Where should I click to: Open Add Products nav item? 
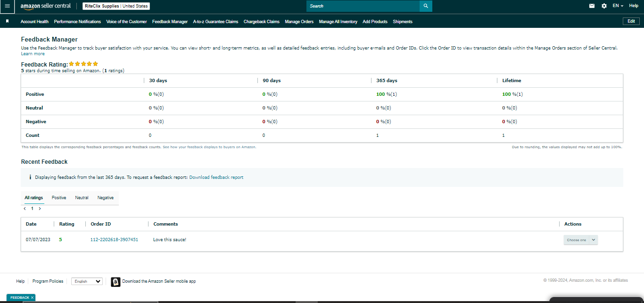point(375,22)
